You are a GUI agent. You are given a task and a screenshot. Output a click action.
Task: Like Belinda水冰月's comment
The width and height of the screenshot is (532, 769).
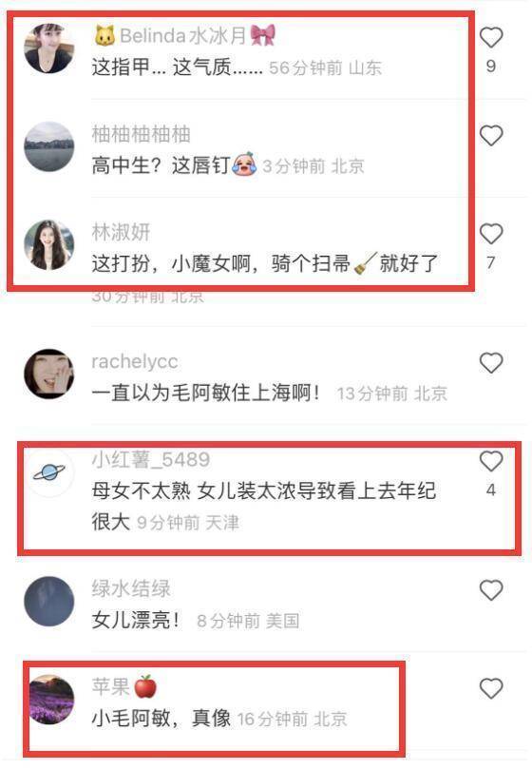coord(491,37)
